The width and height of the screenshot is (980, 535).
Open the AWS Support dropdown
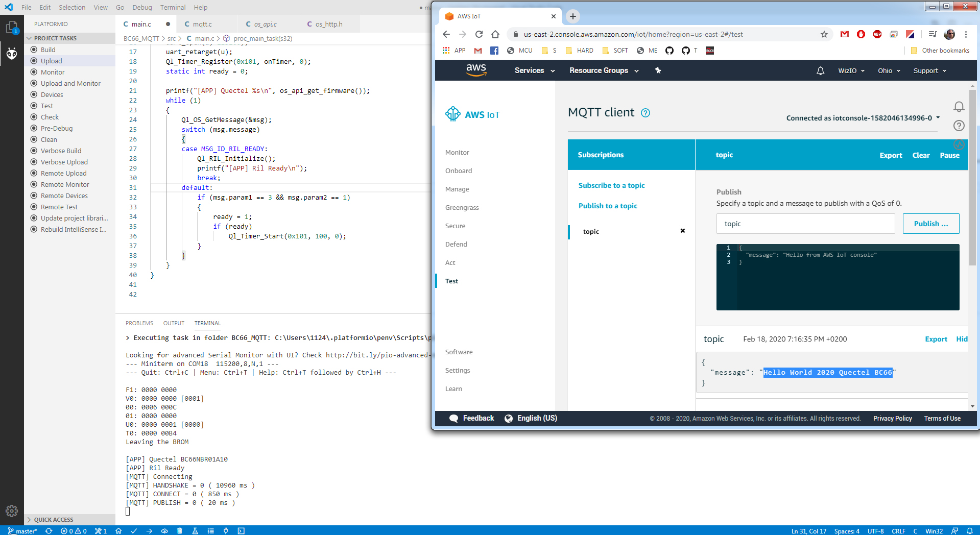tap(930, 71)
